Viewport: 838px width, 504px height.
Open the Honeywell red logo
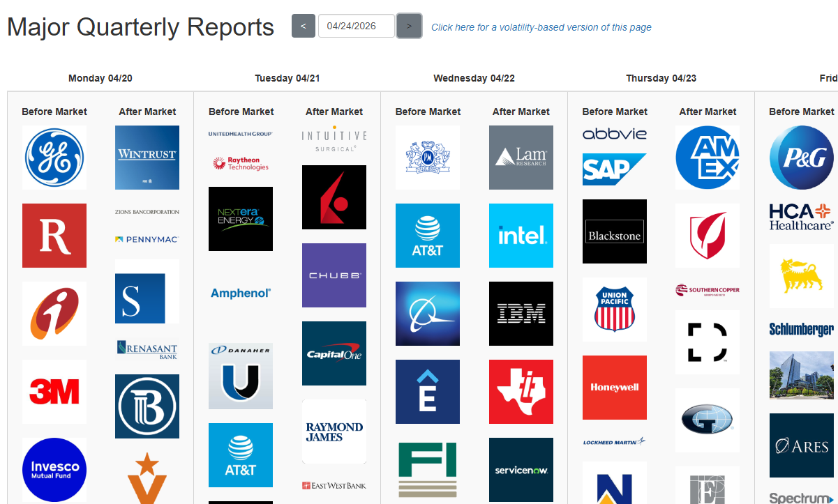[614, 388]
